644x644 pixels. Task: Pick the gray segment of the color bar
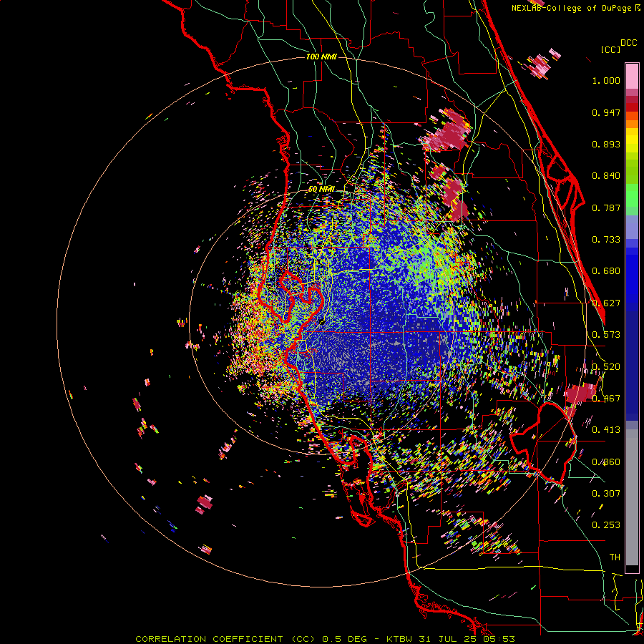[632, 497]
